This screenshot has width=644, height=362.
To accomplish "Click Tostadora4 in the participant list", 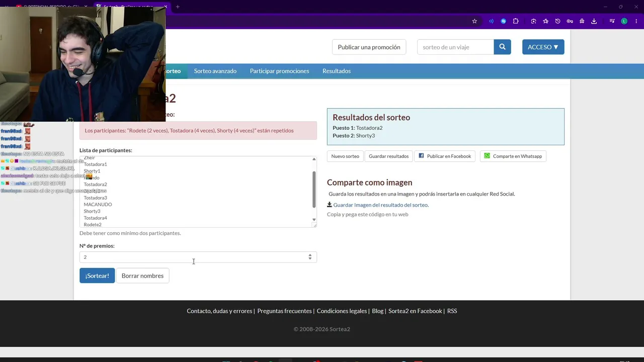I will pyautogui.click(x=95, y=218).
